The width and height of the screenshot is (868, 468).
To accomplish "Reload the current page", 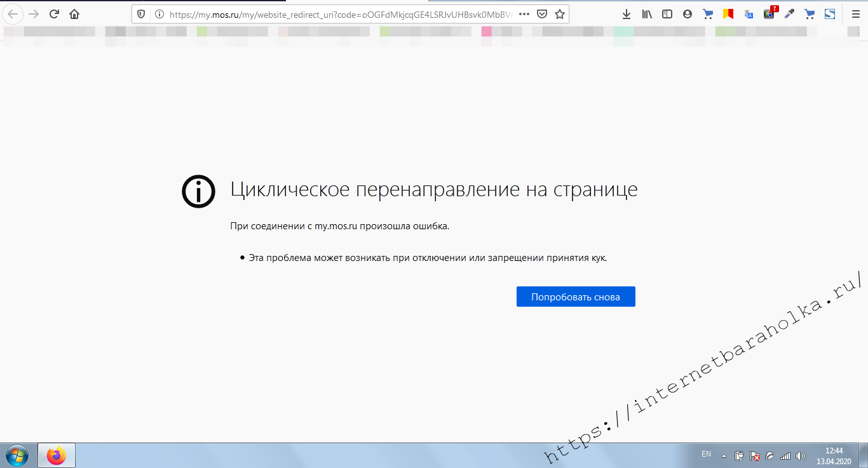I will [x=54, y=13].
